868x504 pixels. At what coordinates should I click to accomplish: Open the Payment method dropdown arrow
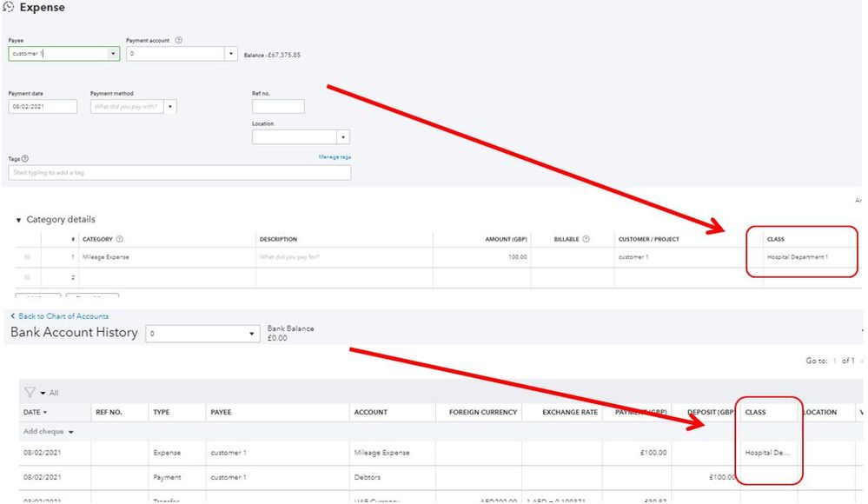(x=170, y=106)
